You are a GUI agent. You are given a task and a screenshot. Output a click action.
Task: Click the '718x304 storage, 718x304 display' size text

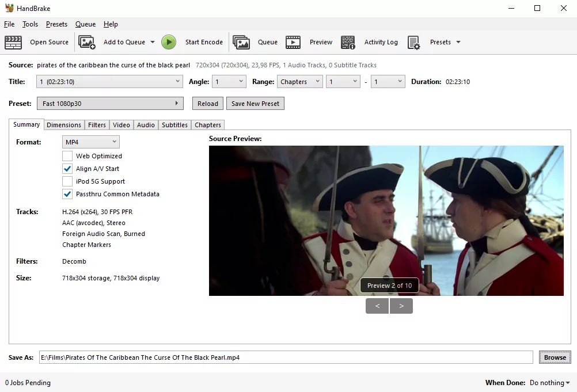click(111, 279)
